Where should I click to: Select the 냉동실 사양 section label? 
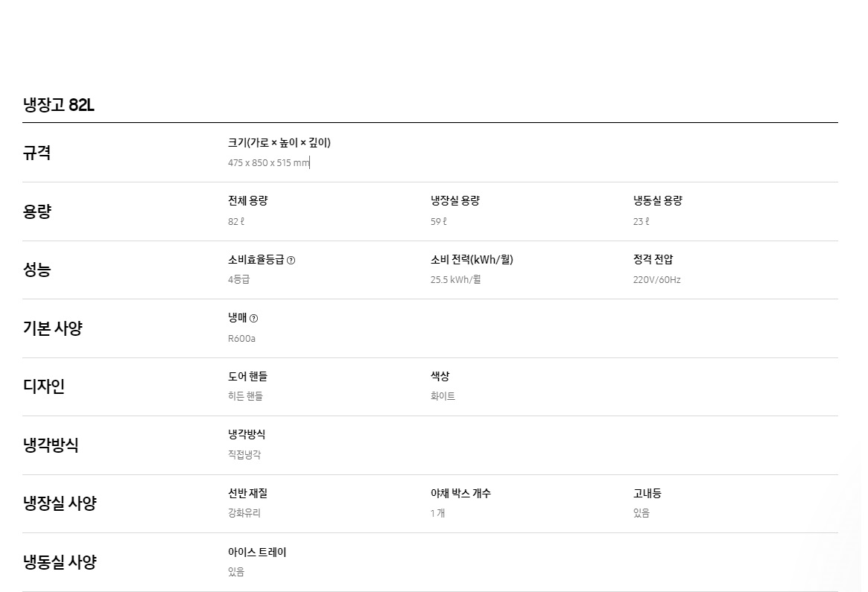(60, 562)
